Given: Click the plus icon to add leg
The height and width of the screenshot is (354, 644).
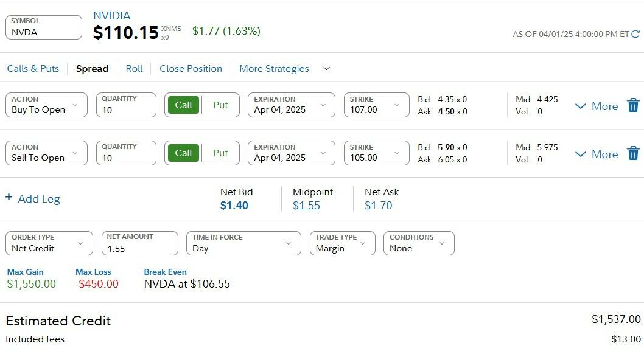Looking at the screenshot, I should click(x=9, y=198).
